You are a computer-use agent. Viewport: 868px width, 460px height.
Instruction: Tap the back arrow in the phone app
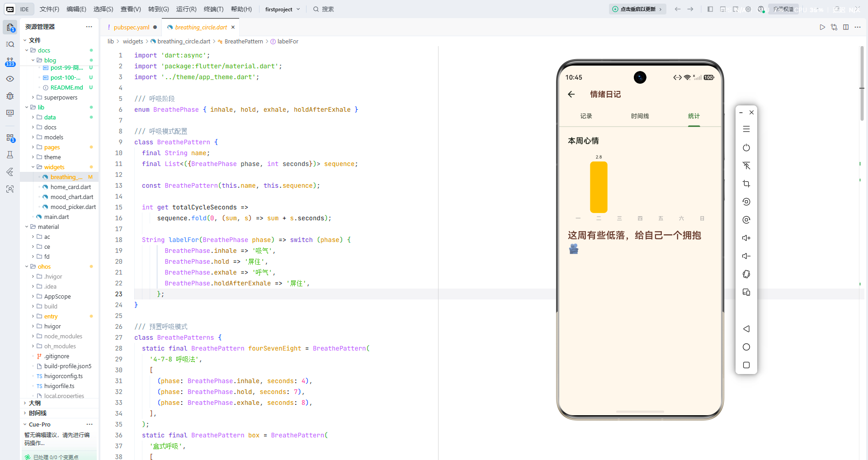571,94
